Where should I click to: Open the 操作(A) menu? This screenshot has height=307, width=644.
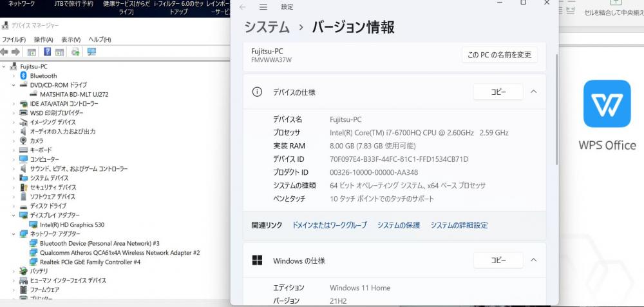coord(44,39)
